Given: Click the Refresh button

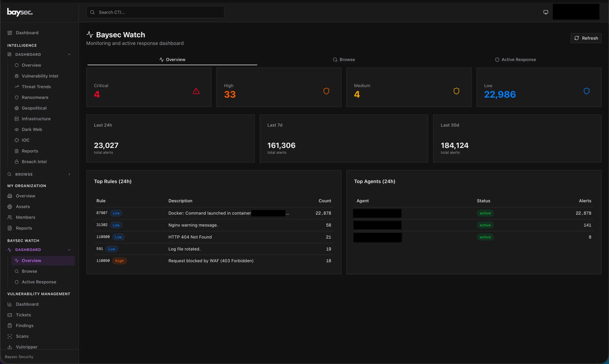Looking at the screenshot, I should point(586,38).
